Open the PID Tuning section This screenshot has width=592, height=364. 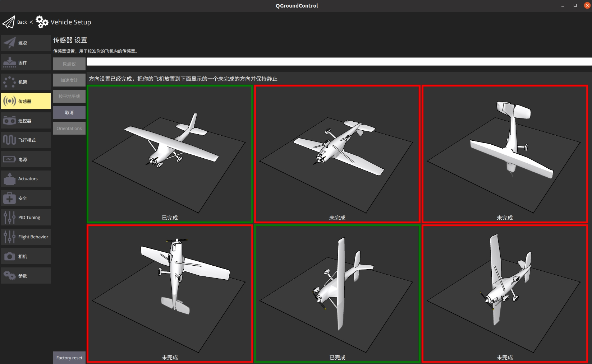tap(26, 218)
